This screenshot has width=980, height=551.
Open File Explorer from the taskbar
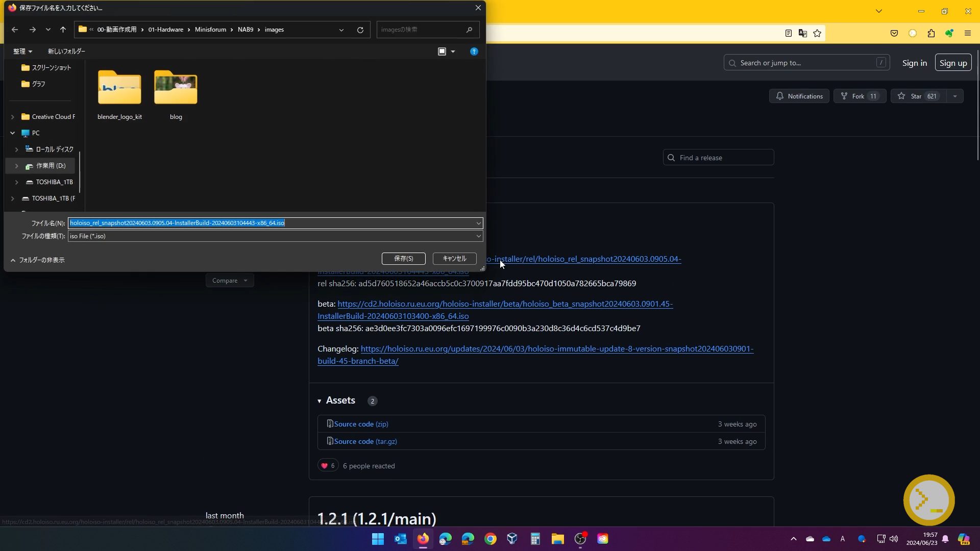point(557,539)
